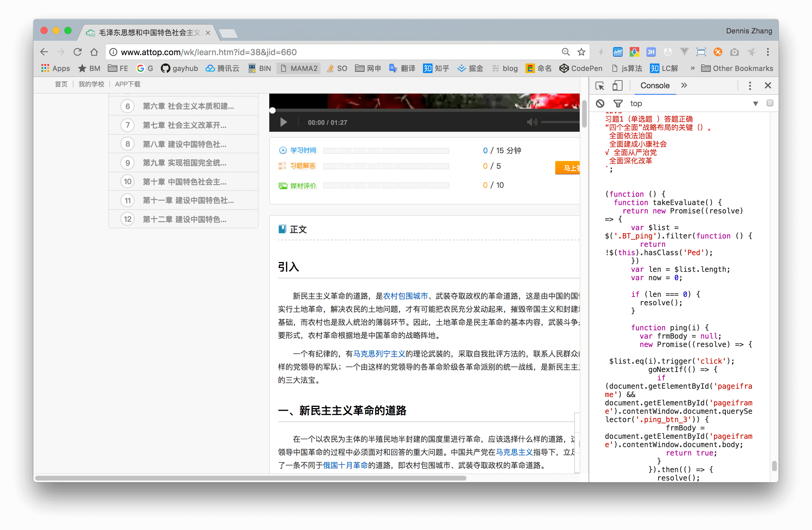Click the volume speaker icon on the video
Viewport: 812px width, 530px height.
click(531, 122)
